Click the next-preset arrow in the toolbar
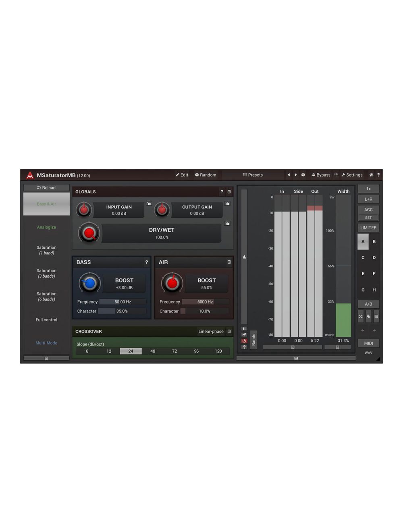Screen dimensions: 403x532 pos(296,175)
